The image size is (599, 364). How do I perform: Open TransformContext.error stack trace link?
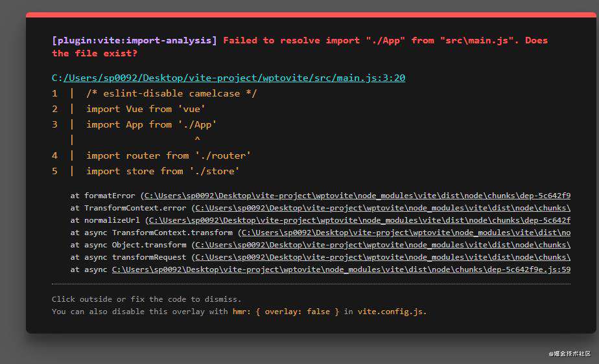coord(382,208)
